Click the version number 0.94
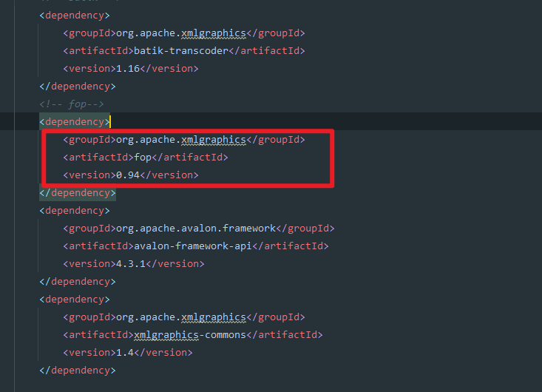 point(127,175)
